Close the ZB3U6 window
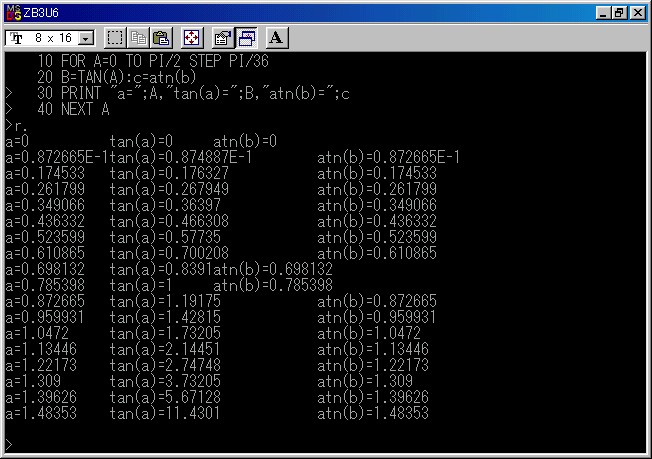652x459 pixels. tap(637, 13)
